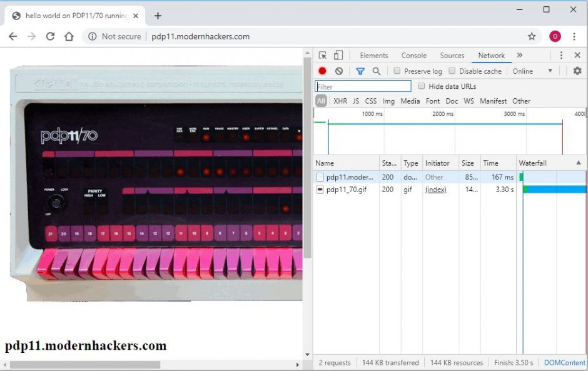Screen dimensions: 588x371
Task: Sort by the Type column header
Action: tap(412, 163)
